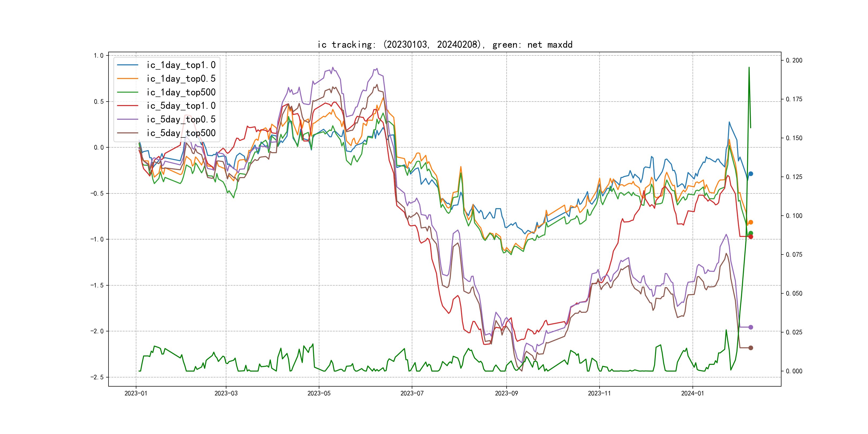Screen dimensions: 868x434
Task: Click the blue ic_1day_top1.0 legend line
Action: coord(127,65)
